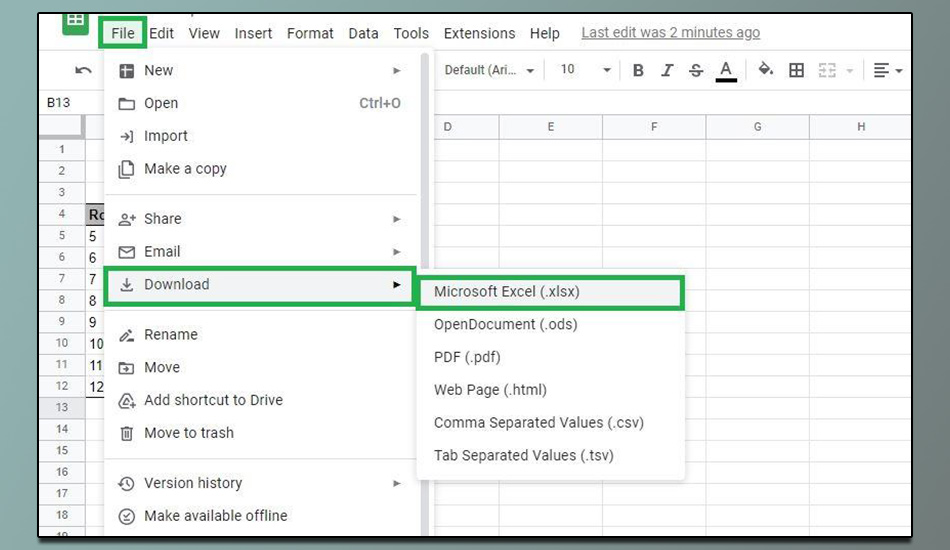950x550 pixels.
Task: Choose Comma Separated Values (.csv)
Action: [x=538, y=423]
